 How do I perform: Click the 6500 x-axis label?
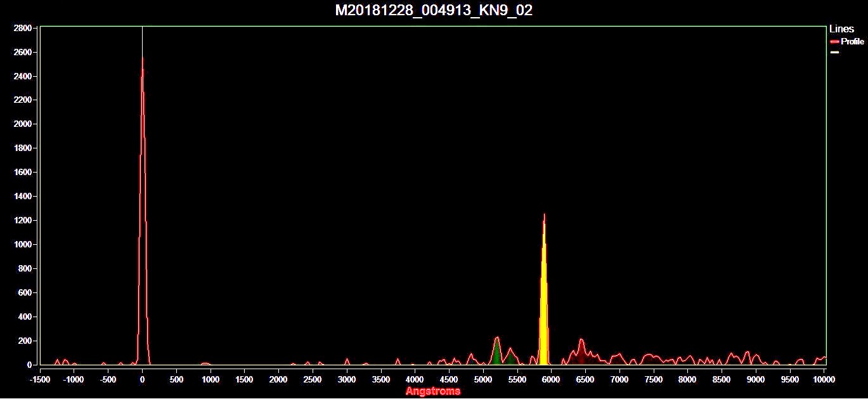click(585, 379)
